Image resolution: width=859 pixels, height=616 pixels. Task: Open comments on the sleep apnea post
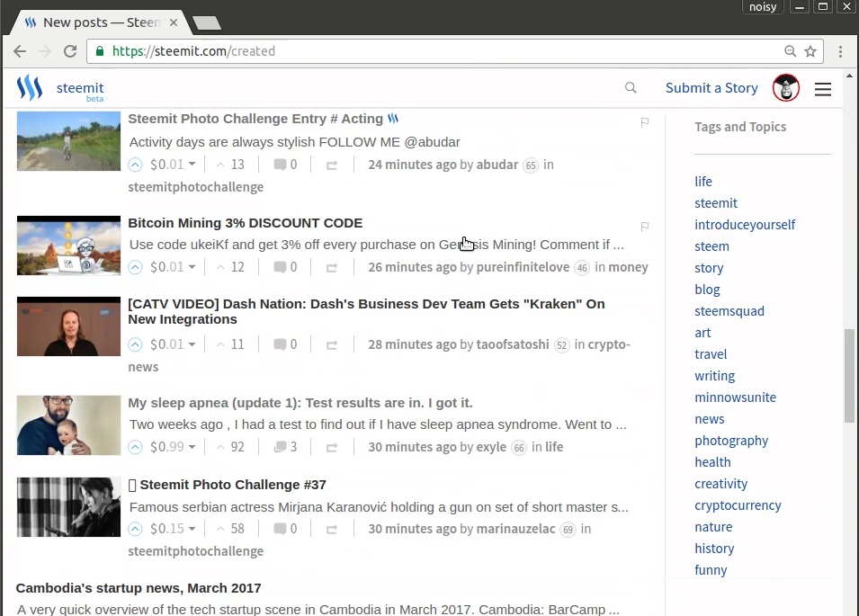(x=285, y=447)
